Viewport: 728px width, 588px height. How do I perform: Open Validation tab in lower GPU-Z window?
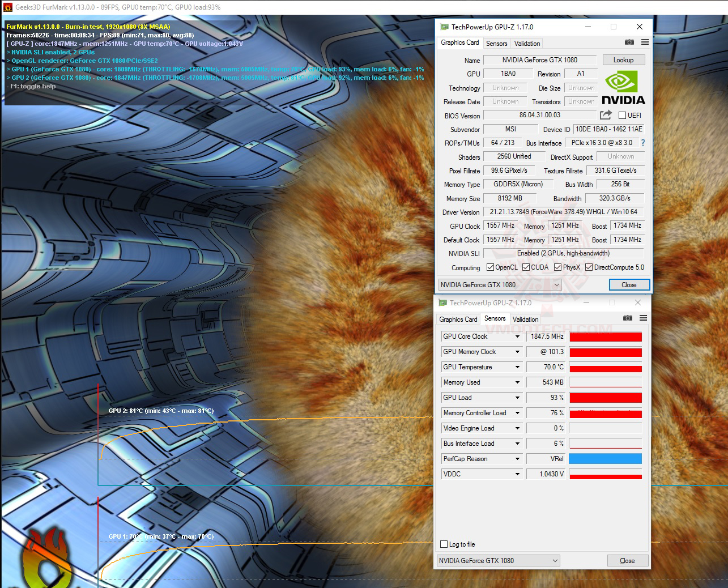525,319
